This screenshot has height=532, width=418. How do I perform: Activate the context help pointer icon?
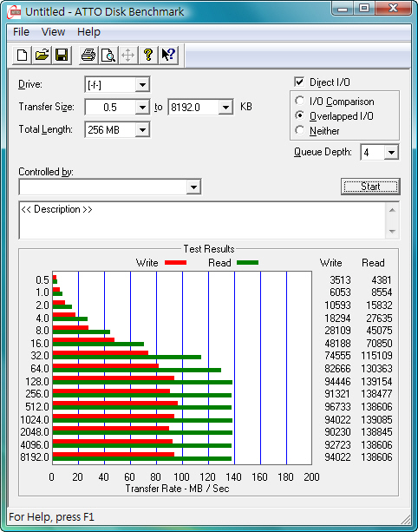pyautogui.click(x=168, y=55)
